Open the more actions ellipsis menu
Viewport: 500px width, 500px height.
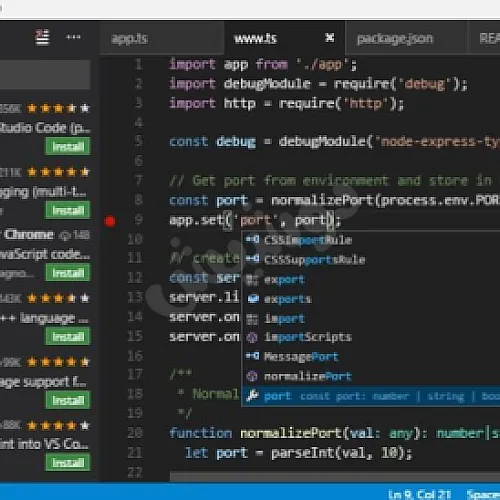click(73, 37)
